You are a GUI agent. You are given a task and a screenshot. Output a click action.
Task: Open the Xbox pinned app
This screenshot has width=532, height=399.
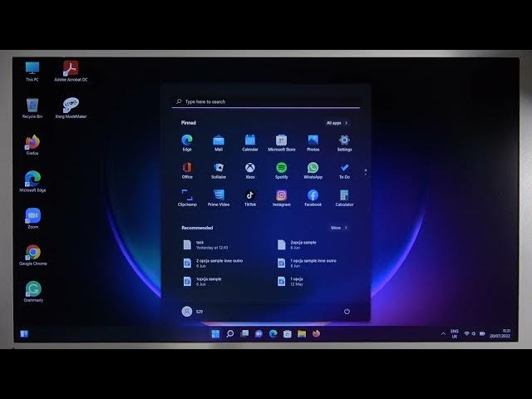pos(250,170)
